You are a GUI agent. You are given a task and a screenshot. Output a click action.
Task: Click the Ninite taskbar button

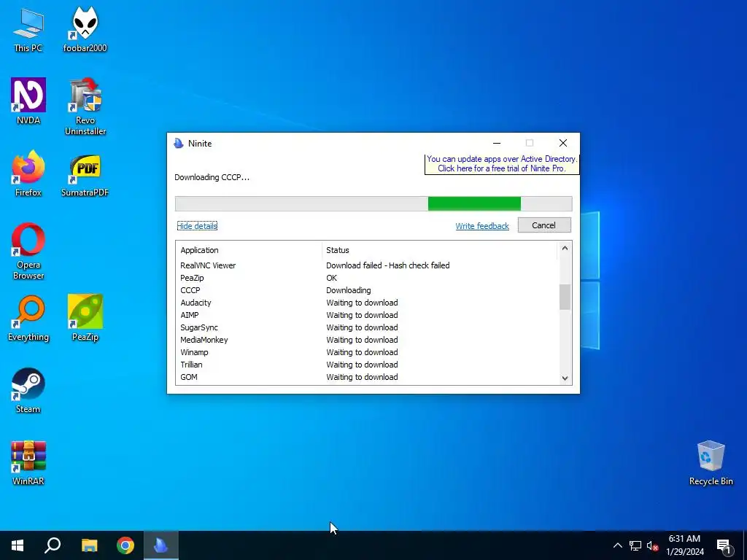pos(161,545)
